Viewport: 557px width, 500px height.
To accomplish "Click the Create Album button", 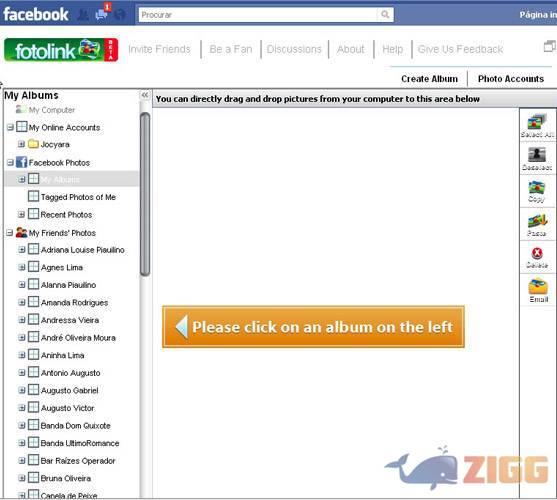I will [429, 79].
